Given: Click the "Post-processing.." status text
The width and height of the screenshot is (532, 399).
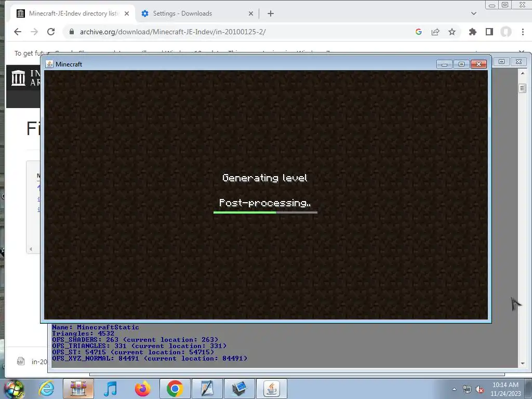Looking at the screenshot, I should coord(265,203).
